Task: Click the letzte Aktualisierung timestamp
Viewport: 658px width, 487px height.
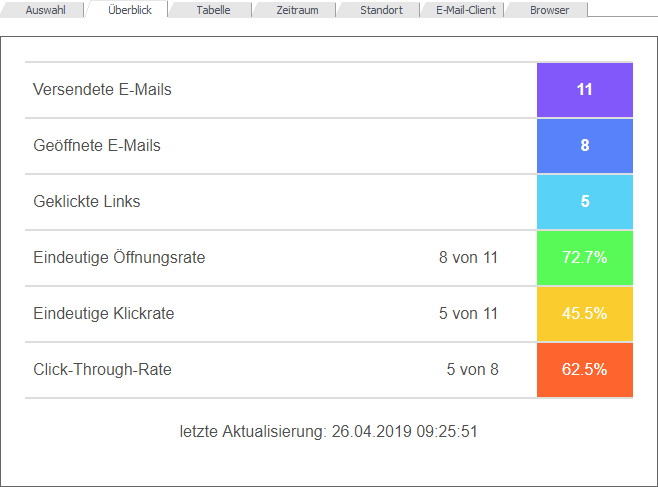Action: [x=329, y=432]
